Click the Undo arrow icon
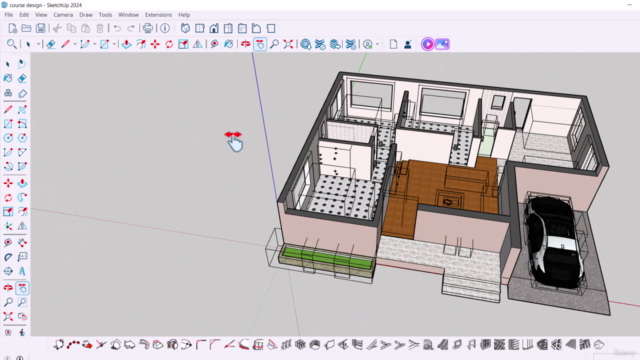 [x=117, y=28]
